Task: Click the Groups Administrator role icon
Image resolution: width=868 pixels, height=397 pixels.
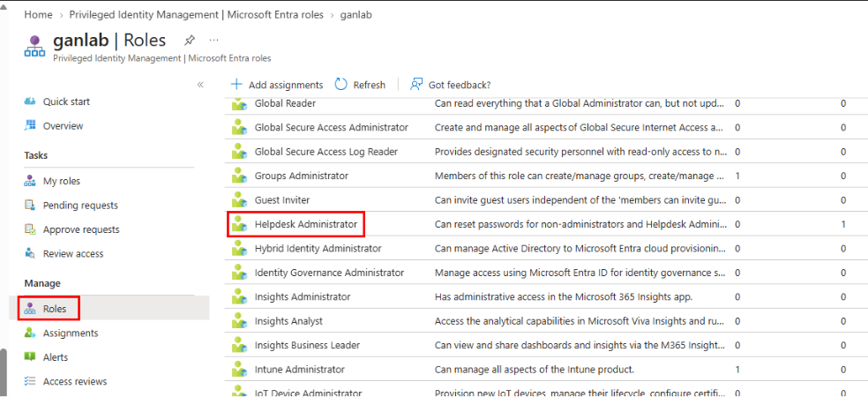Action: tap(239, 176)
